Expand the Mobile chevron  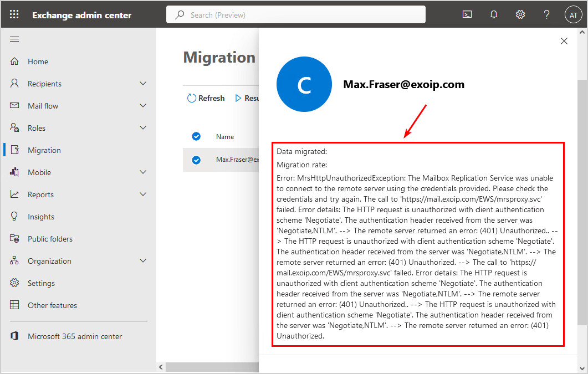(x=143, y=172)
